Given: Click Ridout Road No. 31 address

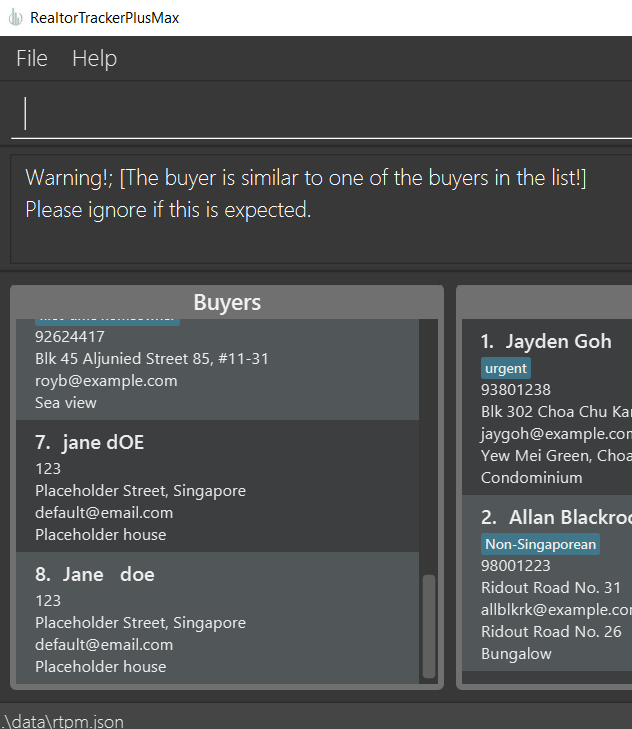Looking at the screenshot, I should 551,588.
